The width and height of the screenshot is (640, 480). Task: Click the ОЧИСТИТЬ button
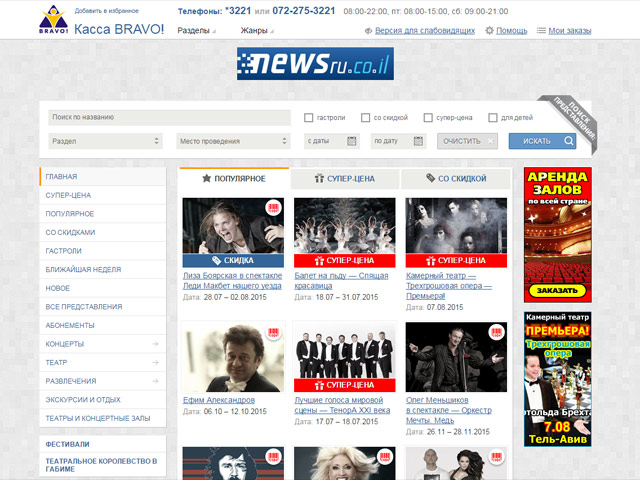(467, 141)
